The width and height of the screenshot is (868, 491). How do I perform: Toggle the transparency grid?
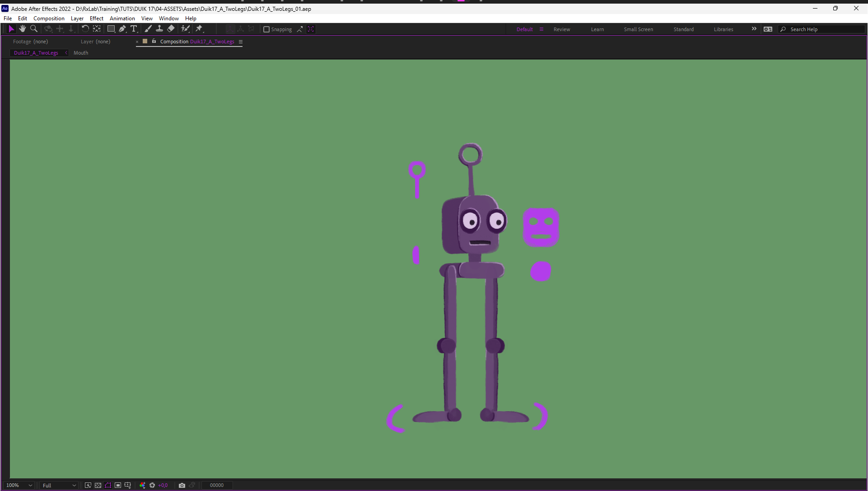pyautogui.click(x=98, y=485)
